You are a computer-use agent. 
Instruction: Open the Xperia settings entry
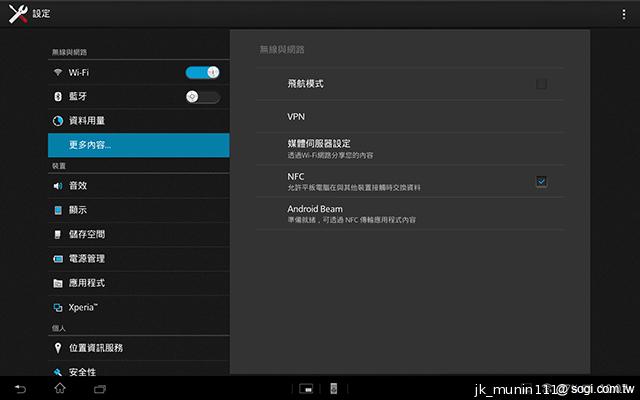point(138,307)
